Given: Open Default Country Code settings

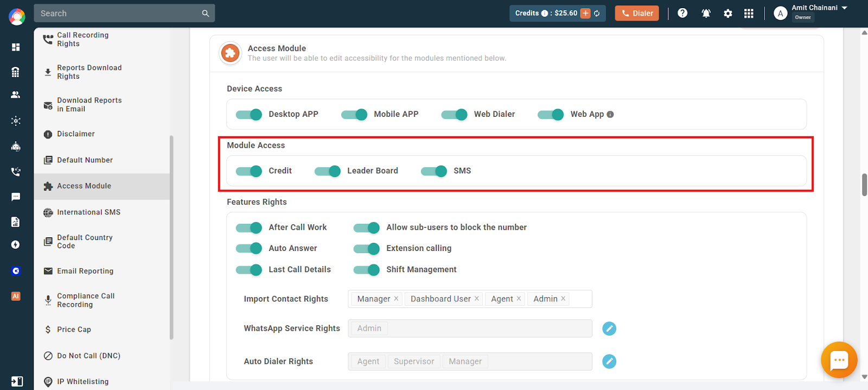Looking at the screenshot, I should click(x=102, y=242).
